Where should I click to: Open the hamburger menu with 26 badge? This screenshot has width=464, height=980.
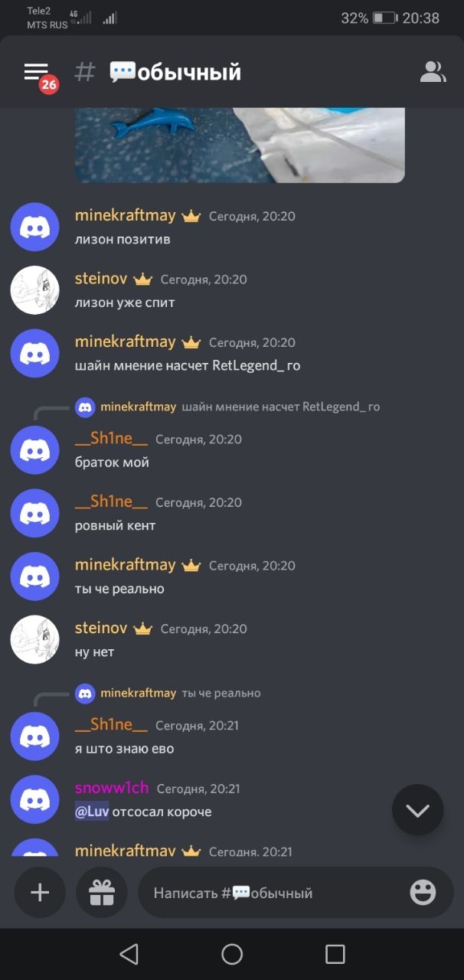pyautogui.click(x=37, y=73)
